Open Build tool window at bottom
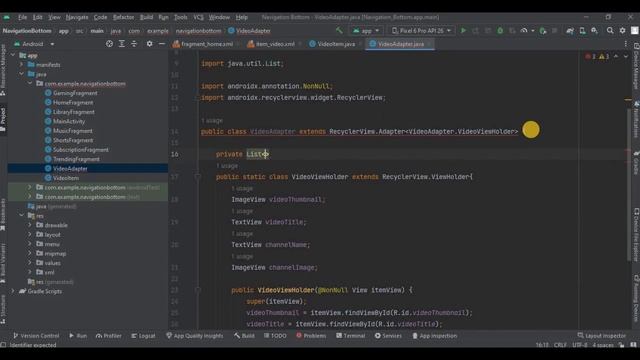640x360 pixels. point(244,336)
